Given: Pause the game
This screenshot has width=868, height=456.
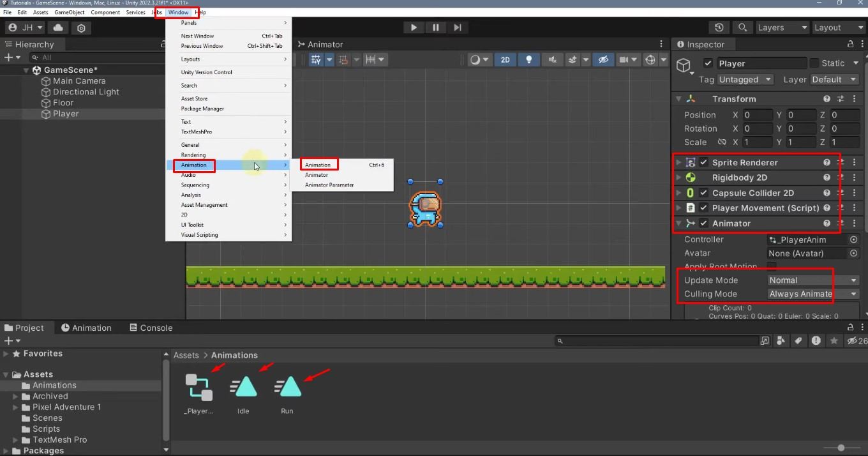Looking at the screenshot, I should coord(436,27).
